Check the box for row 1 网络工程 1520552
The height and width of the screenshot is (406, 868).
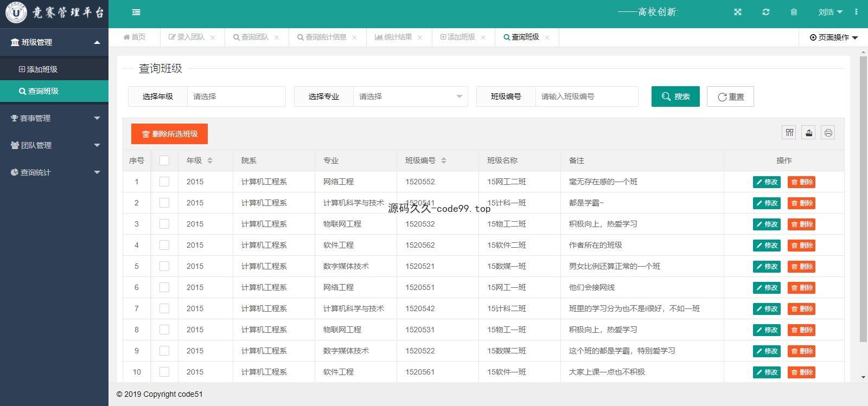164,182
